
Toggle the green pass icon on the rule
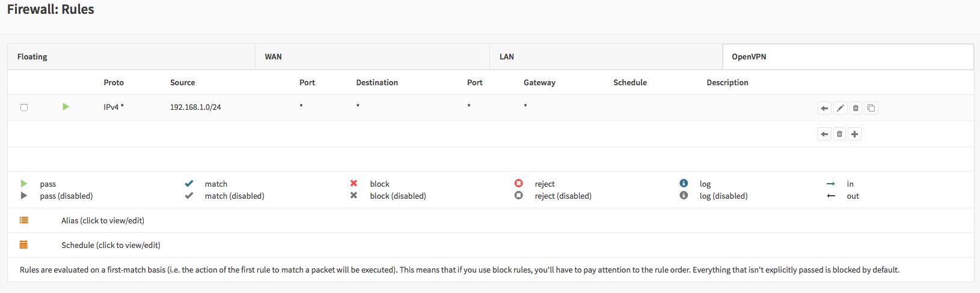(x=66, y=107)
